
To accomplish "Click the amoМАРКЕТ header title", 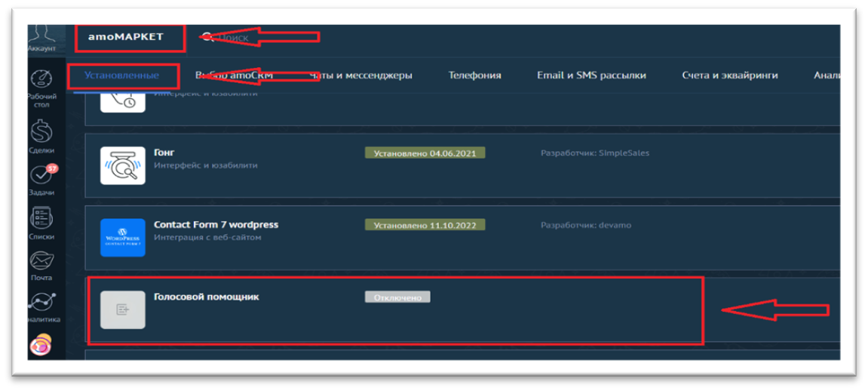I will (126, 37).
